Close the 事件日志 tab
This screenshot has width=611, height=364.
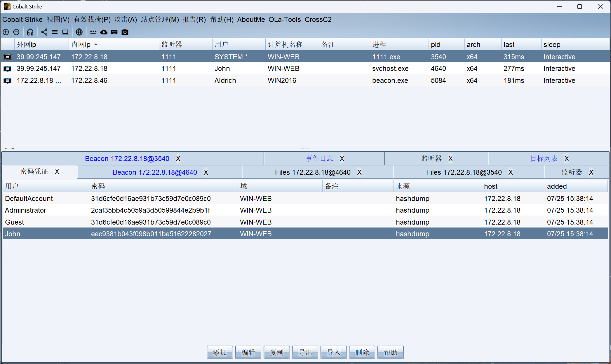(x=342, y=159)
